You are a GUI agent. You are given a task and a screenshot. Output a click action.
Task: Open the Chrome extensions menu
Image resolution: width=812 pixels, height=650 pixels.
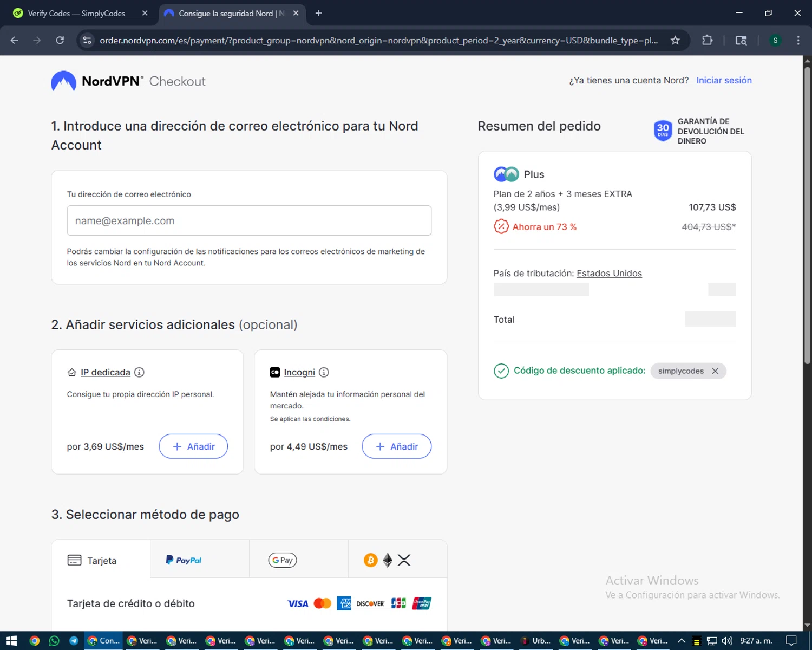pos(707,40)
